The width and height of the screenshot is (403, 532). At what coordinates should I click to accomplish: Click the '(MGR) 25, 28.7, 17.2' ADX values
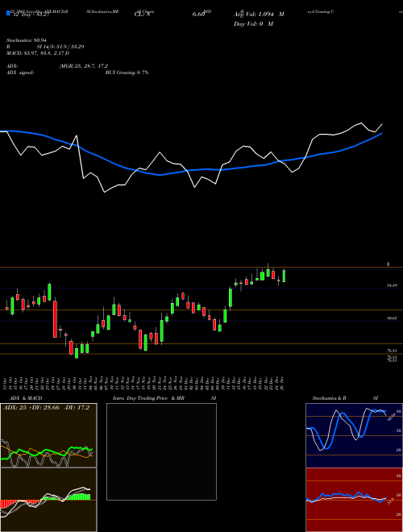(84, 66)
